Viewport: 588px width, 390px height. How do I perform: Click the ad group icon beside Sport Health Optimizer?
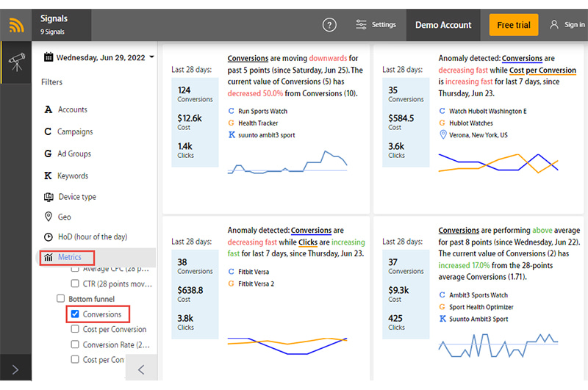[x=442, y=307]
